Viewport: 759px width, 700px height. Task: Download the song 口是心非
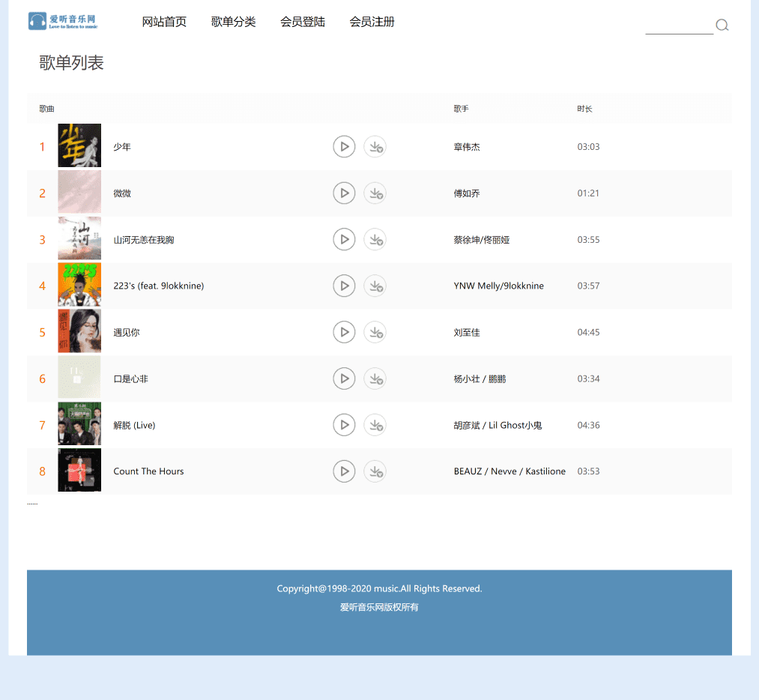[x=375, y=378]
